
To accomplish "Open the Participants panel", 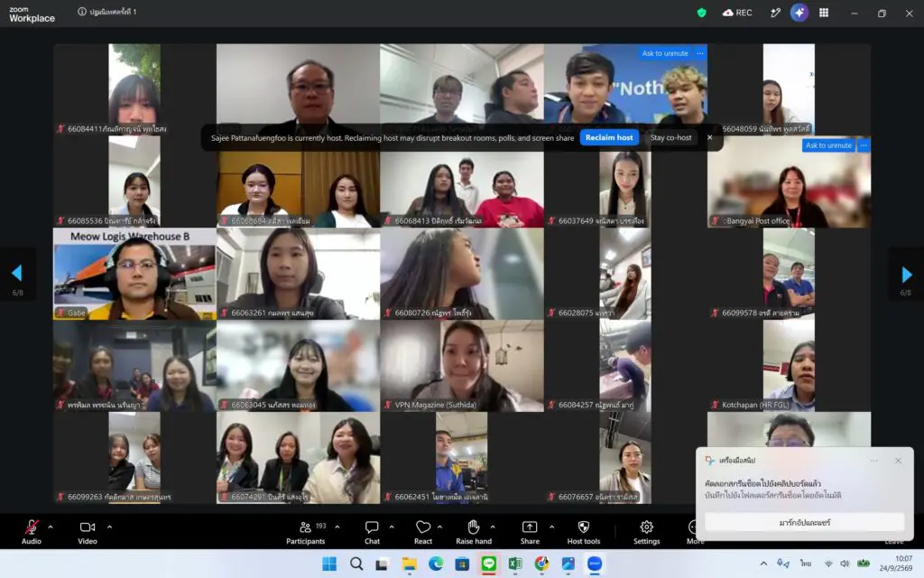I will [x=305, y=531].
